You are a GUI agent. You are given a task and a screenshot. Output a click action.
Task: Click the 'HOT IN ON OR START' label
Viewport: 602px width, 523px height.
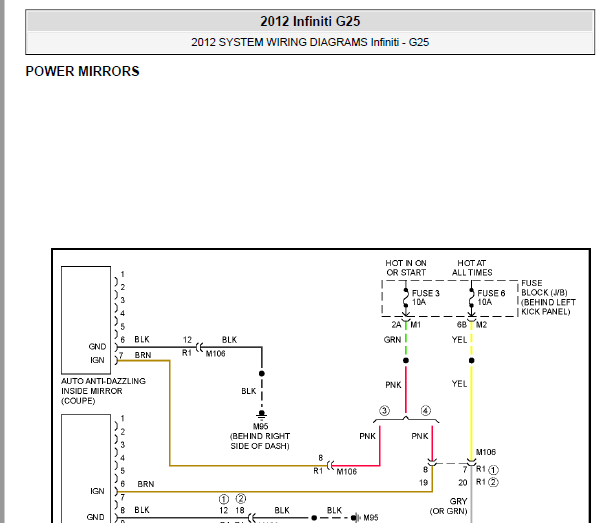(406, 268)
